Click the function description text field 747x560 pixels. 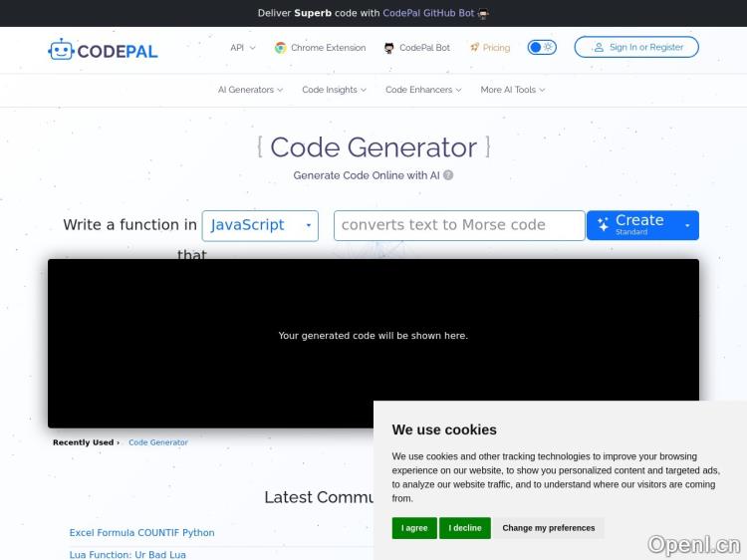pyautogui.click(x=459, y=225)
